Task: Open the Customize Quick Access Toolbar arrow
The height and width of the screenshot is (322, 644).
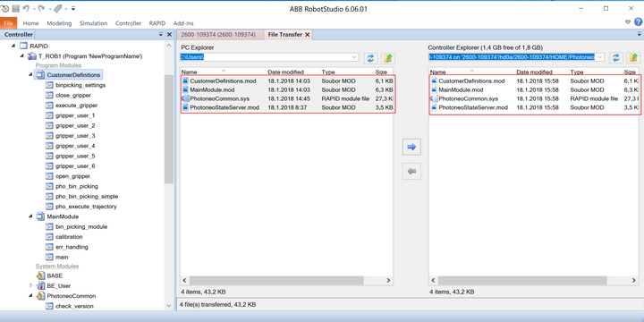Action: 73,8
